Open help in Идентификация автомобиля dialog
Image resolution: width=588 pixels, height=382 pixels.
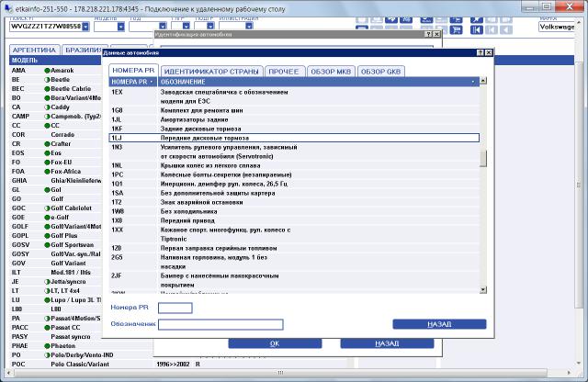pos(429,34)
